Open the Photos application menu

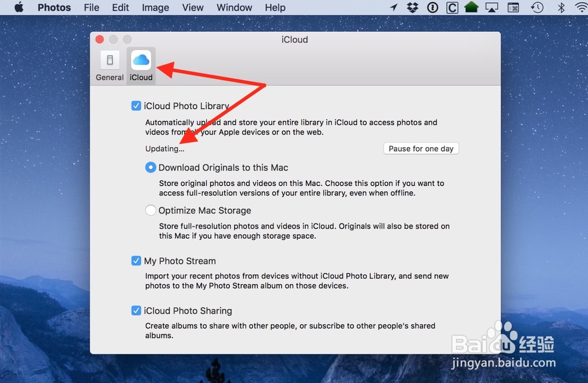[54, 8]
